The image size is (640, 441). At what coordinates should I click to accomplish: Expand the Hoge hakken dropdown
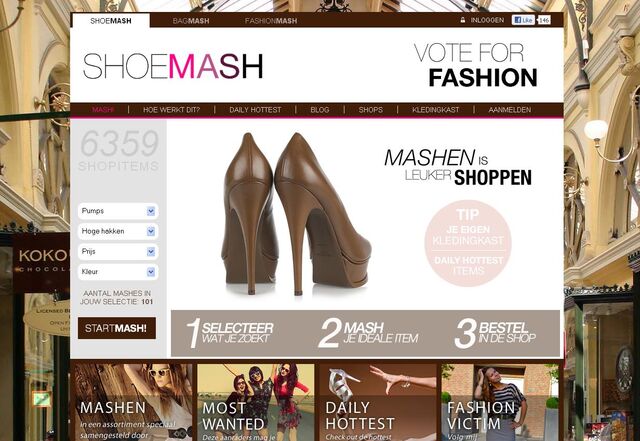(118, 231)
